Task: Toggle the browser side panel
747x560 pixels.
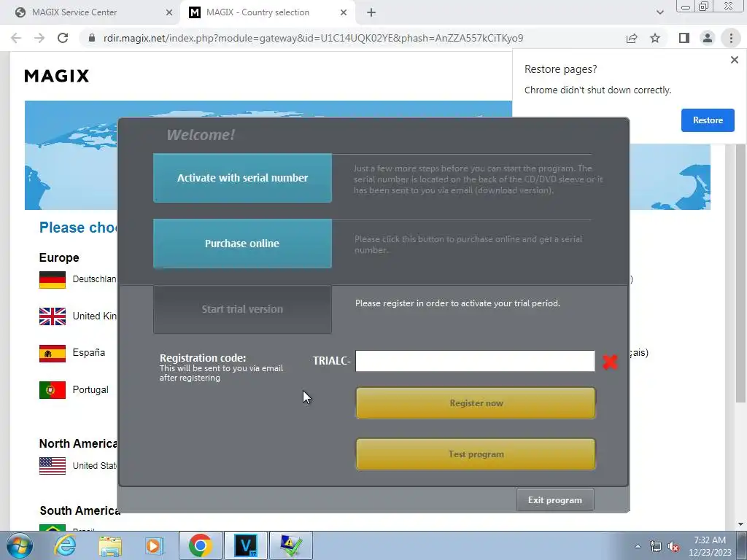Action: click(x=684, y=38)
